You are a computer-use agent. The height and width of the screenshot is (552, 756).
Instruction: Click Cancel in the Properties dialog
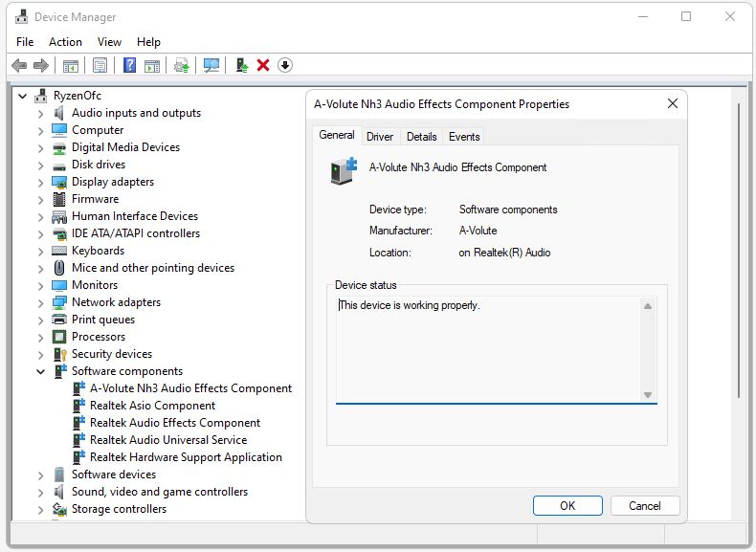[645, 506]
